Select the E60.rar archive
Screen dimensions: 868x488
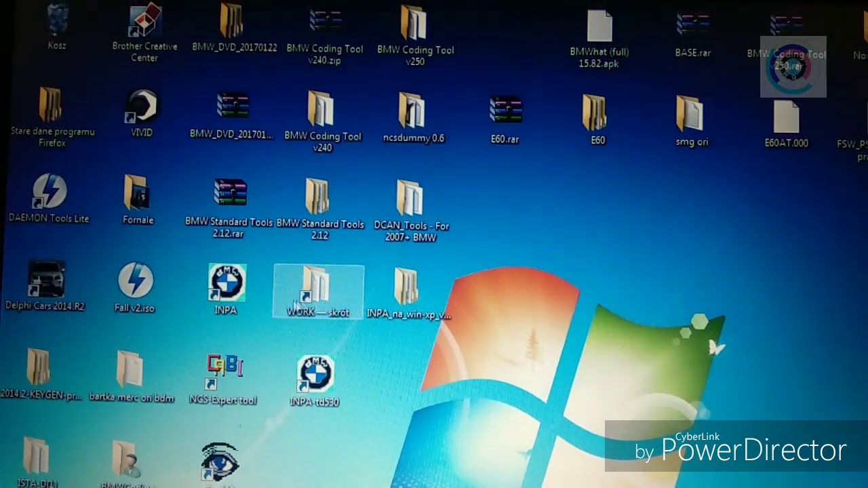click(x=505, y=120)
